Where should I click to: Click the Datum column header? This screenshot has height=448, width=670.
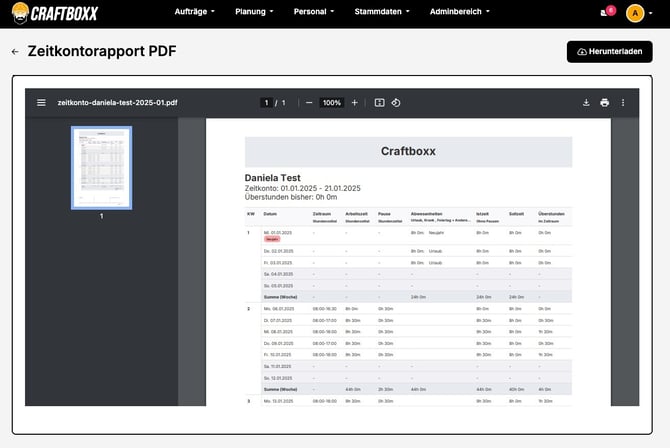pos(270,214)
